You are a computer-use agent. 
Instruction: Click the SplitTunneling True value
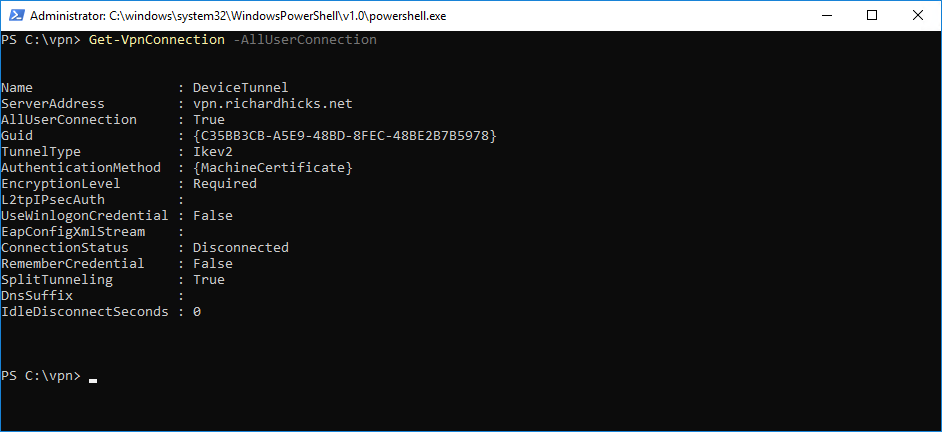(208, 279)
